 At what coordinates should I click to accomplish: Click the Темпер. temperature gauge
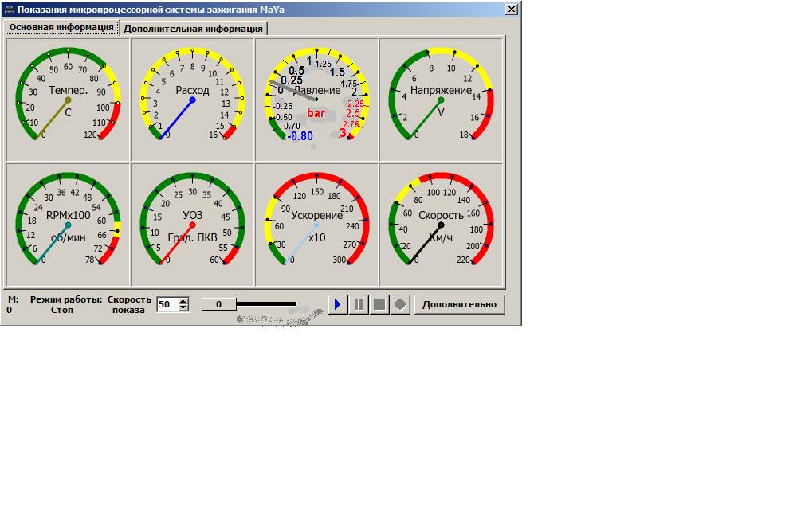[x=68, y=99]
